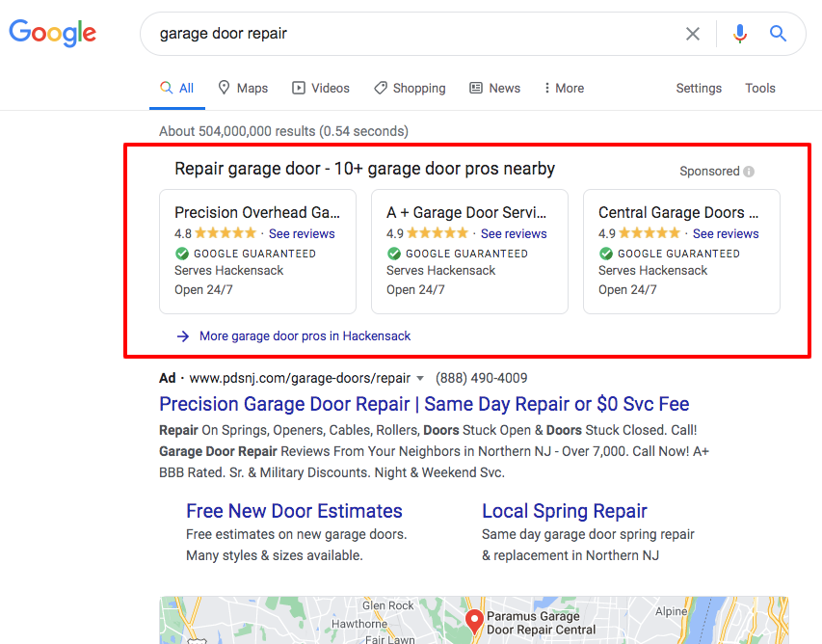The width and height of the screenshot is (822, 644).
Task: Click the Google logo
Action: pyautogui.click(x=52, y=33)
